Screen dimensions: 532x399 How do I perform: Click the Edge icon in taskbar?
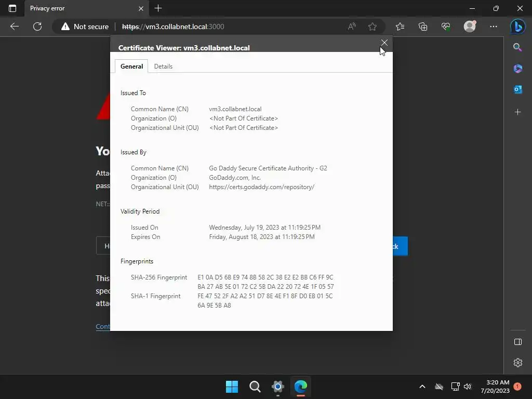301,387
